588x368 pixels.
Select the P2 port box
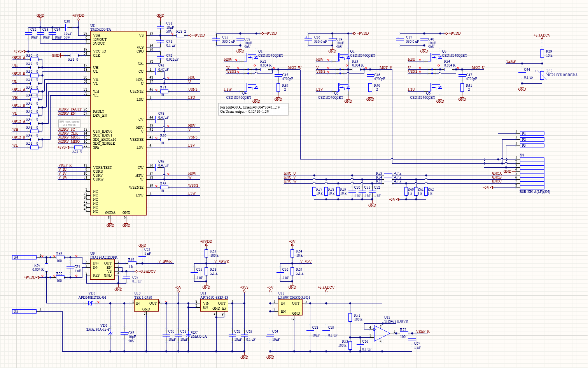tap(532, 139)
